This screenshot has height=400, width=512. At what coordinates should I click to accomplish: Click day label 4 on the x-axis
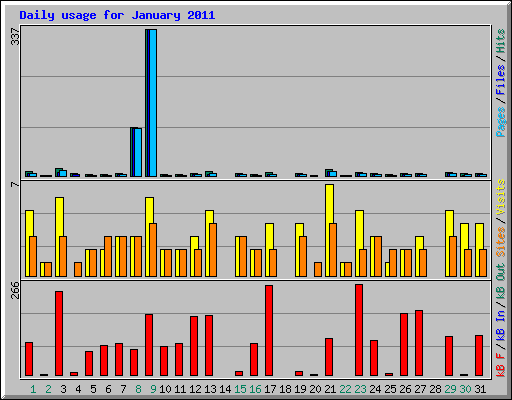click(x=78, y=389)
